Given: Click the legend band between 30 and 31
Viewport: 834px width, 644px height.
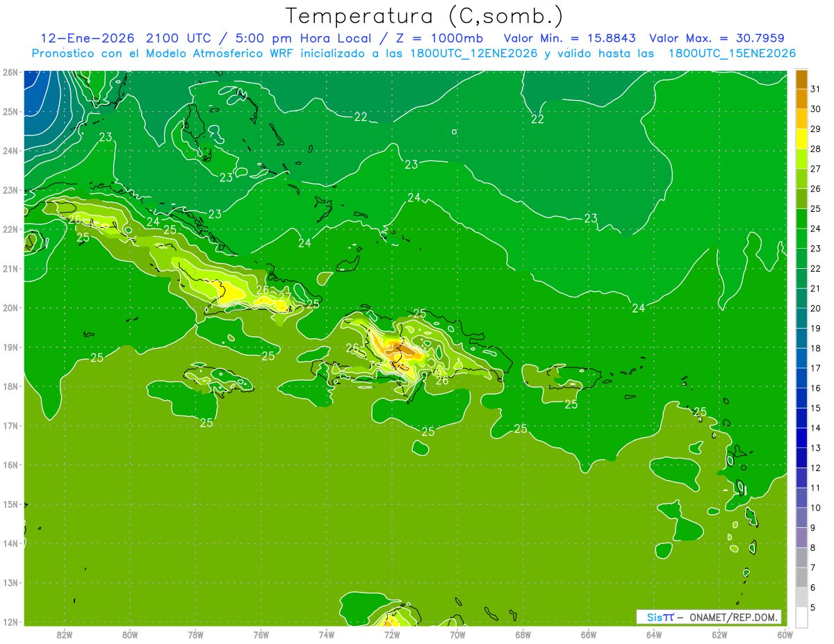Looking at the screenshot, I should point(801,99).
